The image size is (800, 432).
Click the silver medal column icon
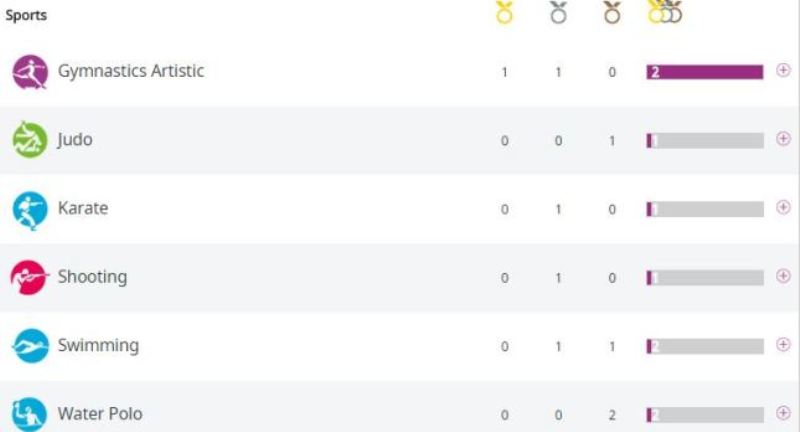pos(558,13)
